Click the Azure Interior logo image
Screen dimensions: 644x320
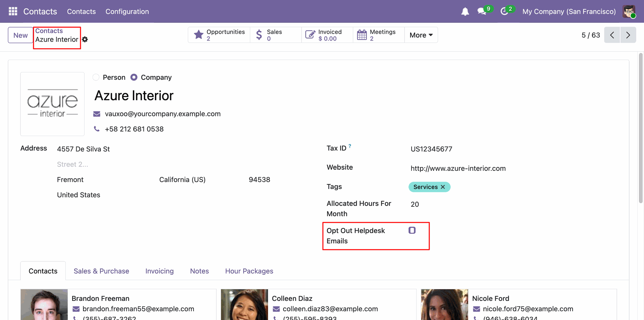52,104
